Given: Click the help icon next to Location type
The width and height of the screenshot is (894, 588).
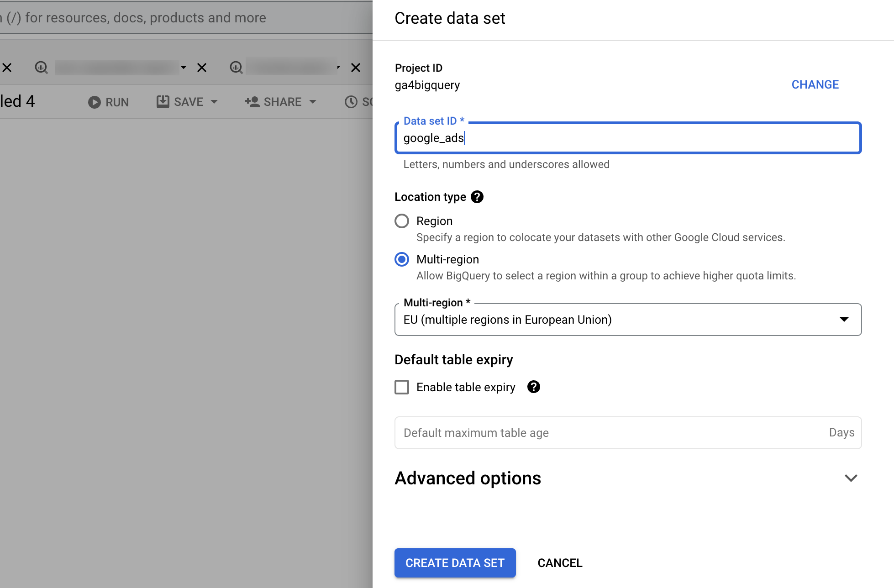Looking at the screenshot, I should click(478, 197).
